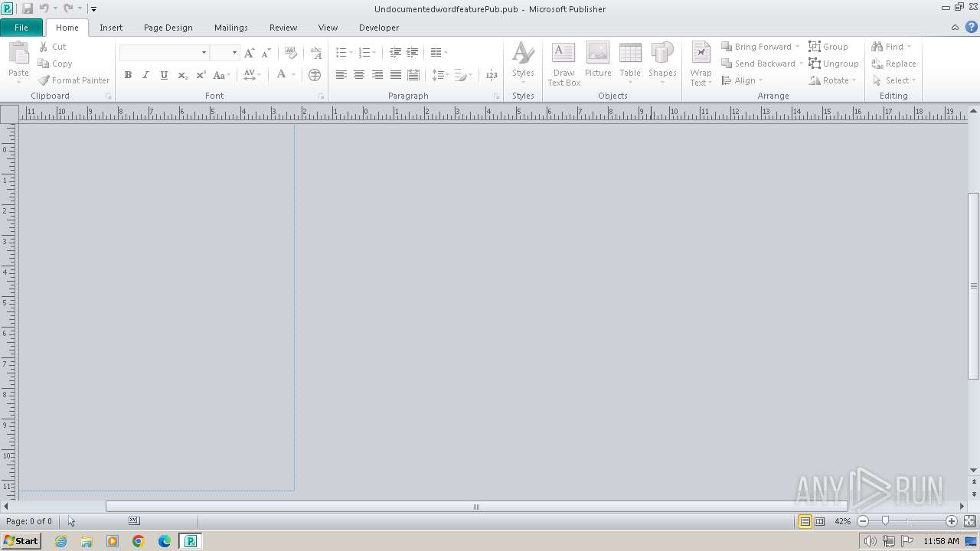Toggle Subscript formatting
This screenshot has width=980, height=551.
pos(182,75)
